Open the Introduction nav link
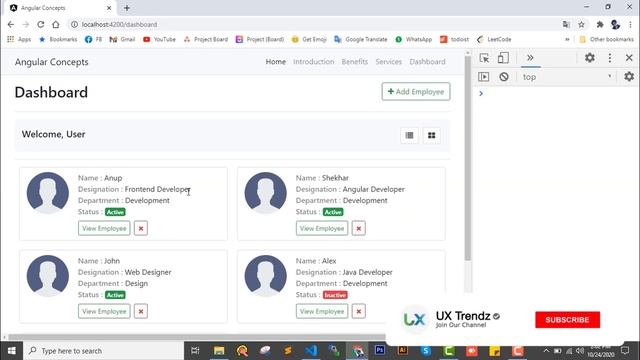This screenshot has height=360, width=640. [313, 62]
